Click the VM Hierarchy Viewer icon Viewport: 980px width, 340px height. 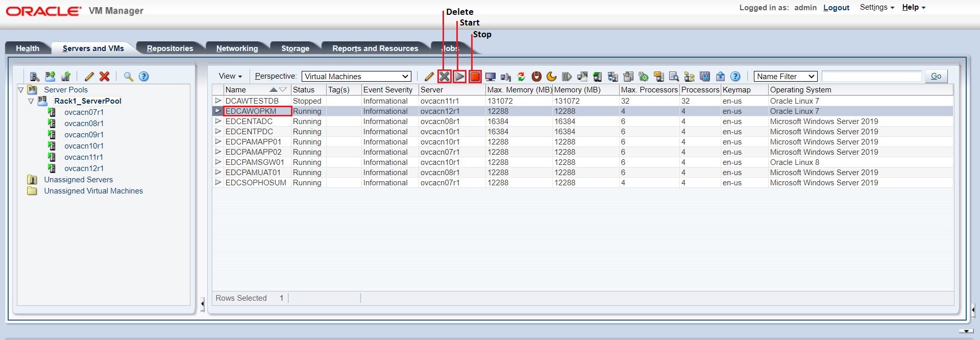[x=690, y=77]
